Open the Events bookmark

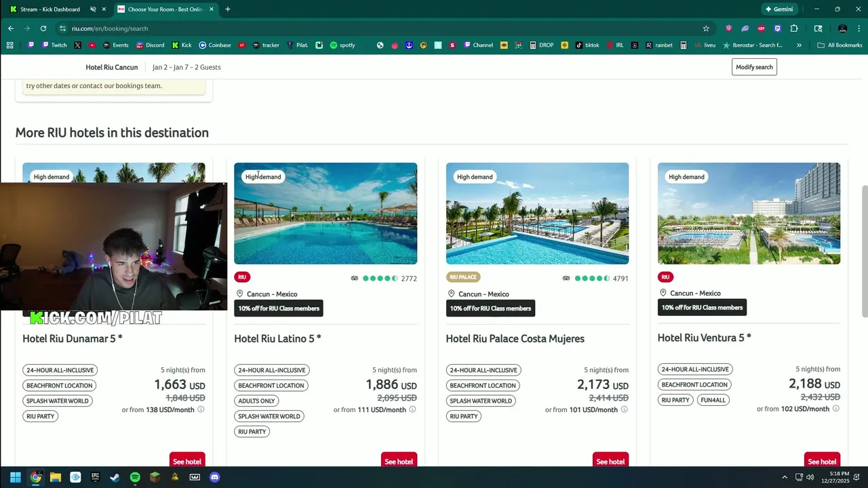point(116,45)
